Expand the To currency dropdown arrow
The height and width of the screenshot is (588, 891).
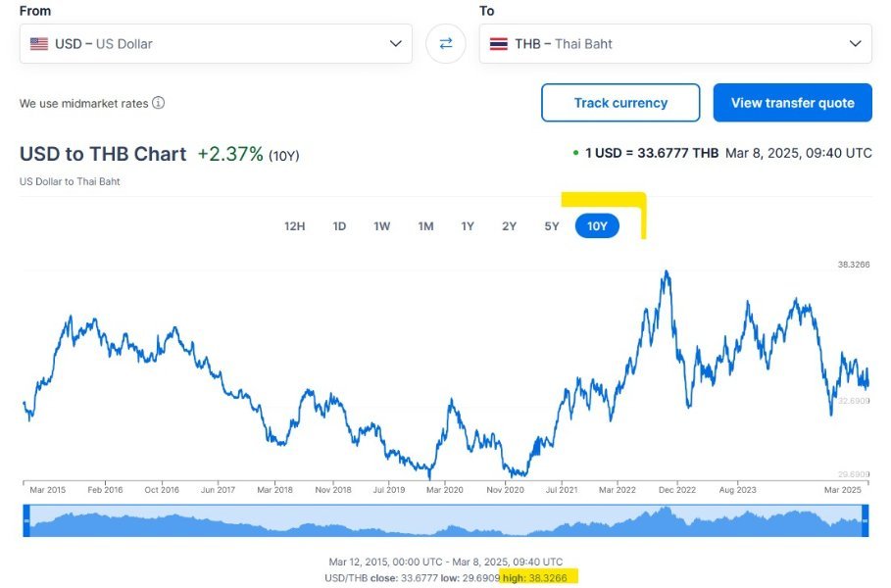coord(854,44)
